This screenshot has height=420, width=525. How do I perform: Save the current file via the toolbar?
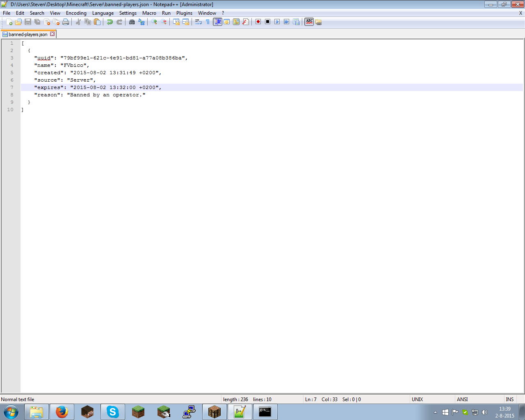(28, 22)
